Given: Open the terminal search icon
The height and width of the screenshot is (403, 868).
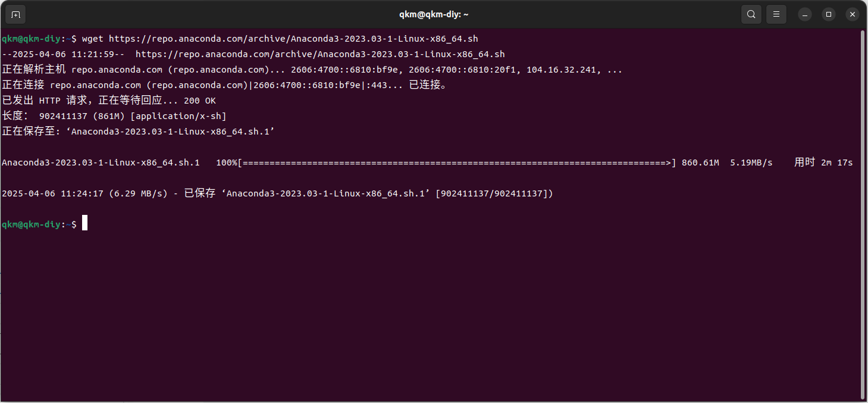Looking at the screenshot, I should coord(751,14).
